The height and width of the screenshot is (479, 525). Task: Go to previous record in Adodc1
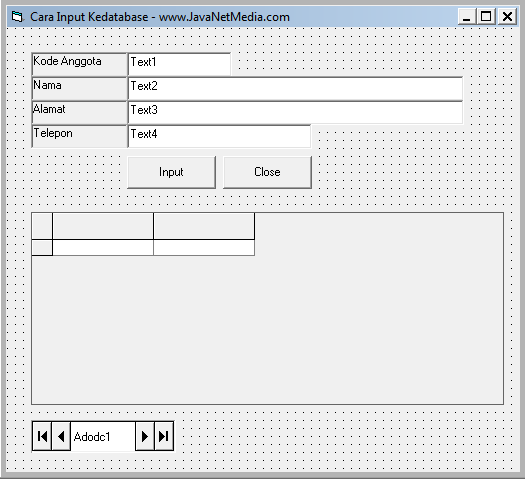coord(61,436)
